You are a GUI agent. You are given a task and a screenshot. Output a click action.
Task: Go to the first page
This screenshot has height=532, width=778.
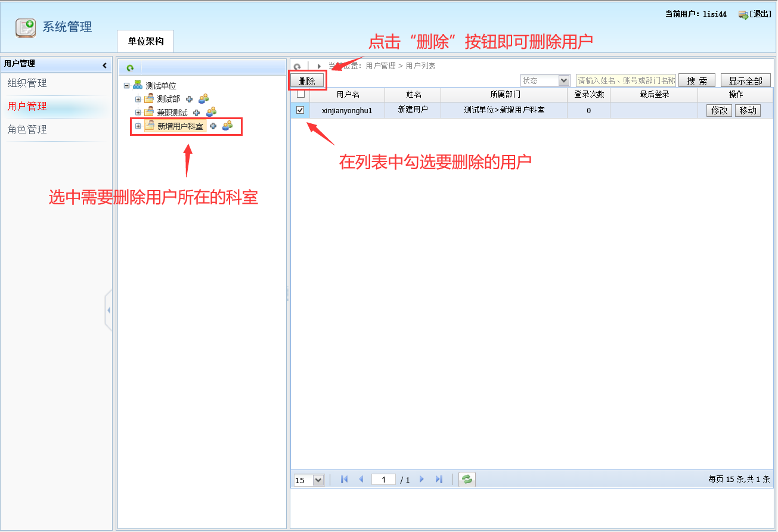344,480
